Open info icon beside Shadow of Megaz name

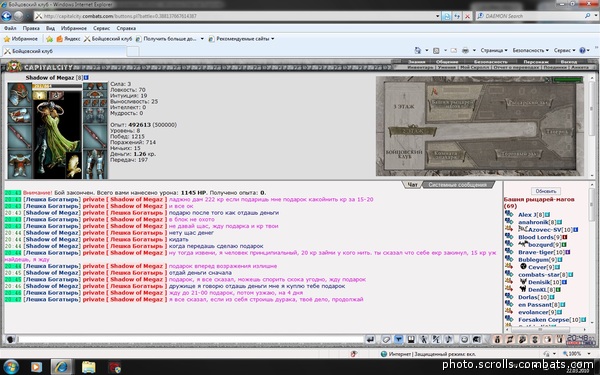click(86, 77)
